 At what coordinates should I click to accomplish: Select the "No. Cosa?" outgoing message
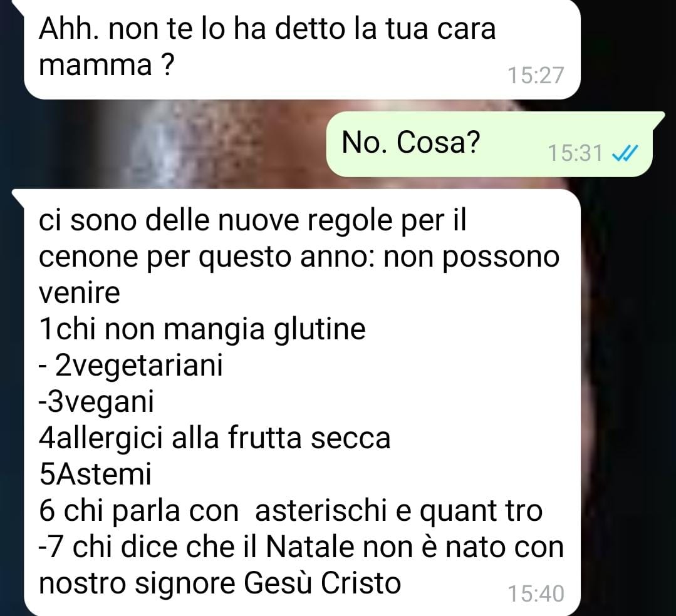[489, 144]
